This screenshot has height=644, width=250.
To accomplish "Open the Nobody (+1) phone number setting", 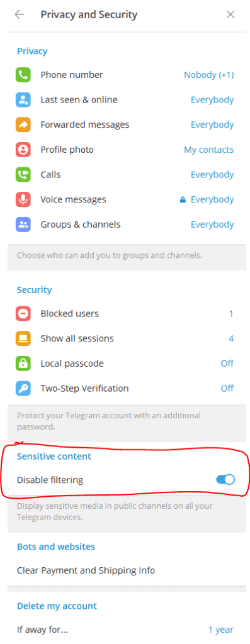I will click(209, 75).
